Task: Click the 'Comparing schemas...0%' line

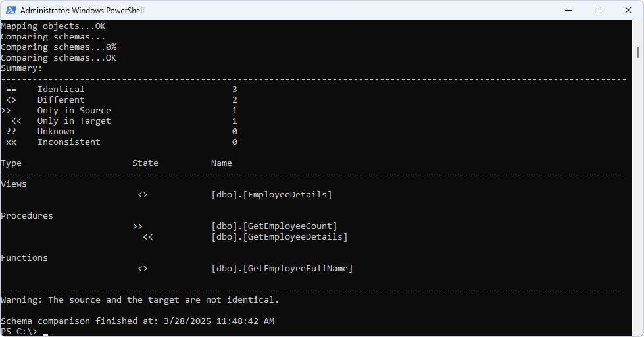Action: [x=59, y=47]
